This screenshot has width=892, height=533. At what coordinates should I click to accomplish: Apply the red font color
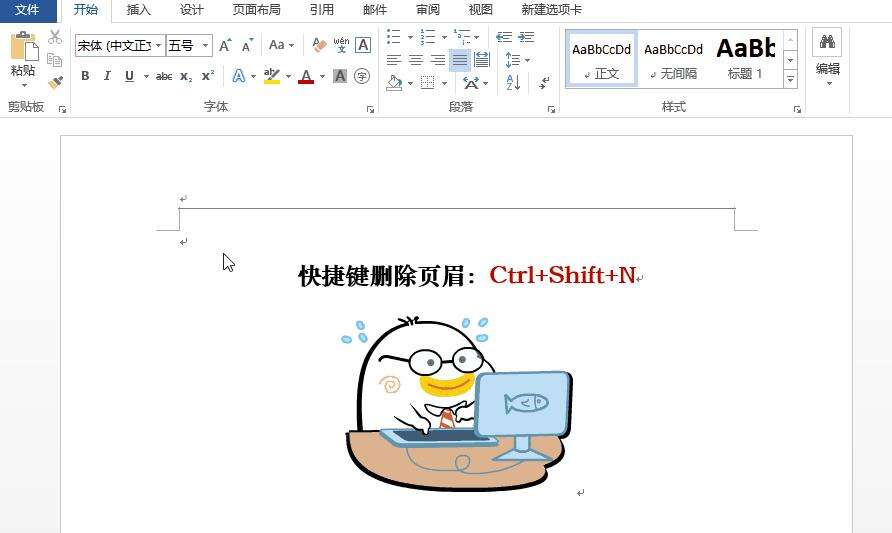pyautogui.click(x=306, y=76)
